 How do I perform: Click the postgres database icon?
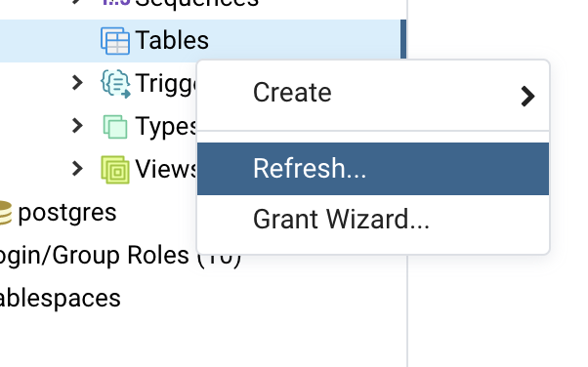tap(5, 213)
